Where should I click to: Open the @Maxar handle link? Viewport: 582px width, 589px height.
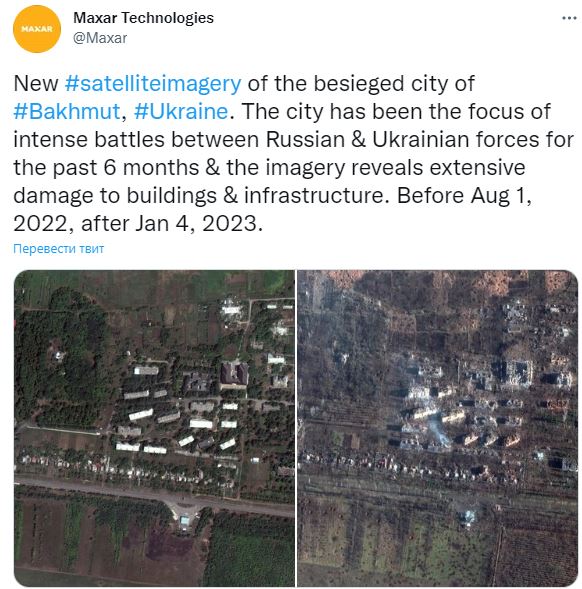point(100,38)
